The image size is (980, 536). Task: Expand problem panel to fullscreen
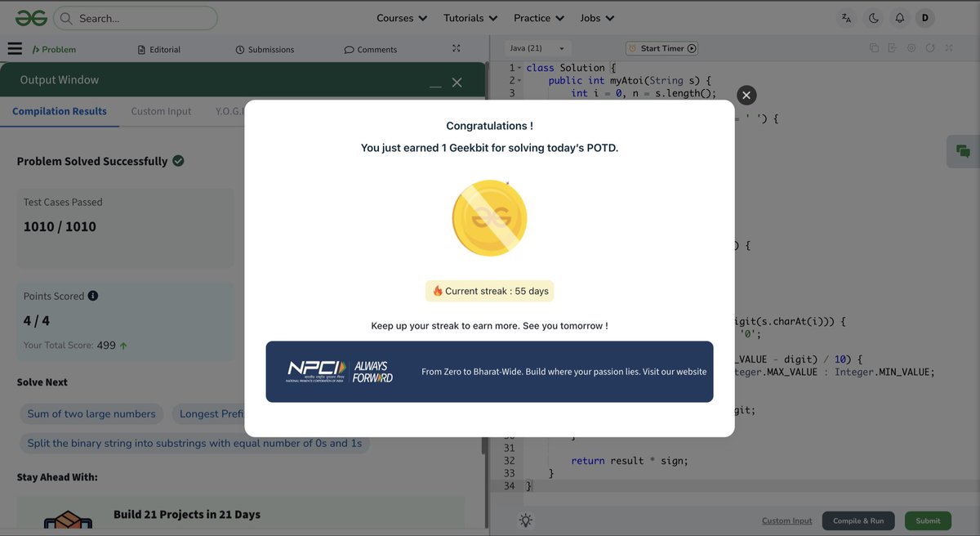(x=457, y=48)
